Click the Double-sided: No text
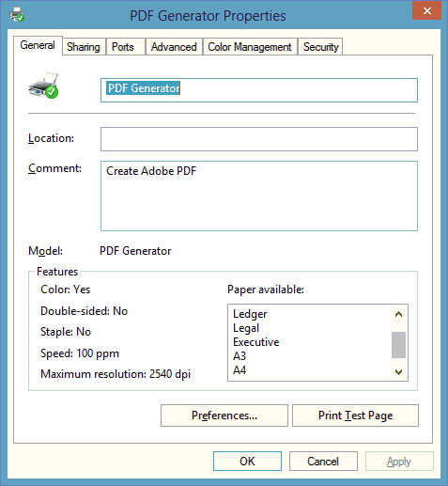The width and height of the screenshot is (448, 486). [85, 311]
